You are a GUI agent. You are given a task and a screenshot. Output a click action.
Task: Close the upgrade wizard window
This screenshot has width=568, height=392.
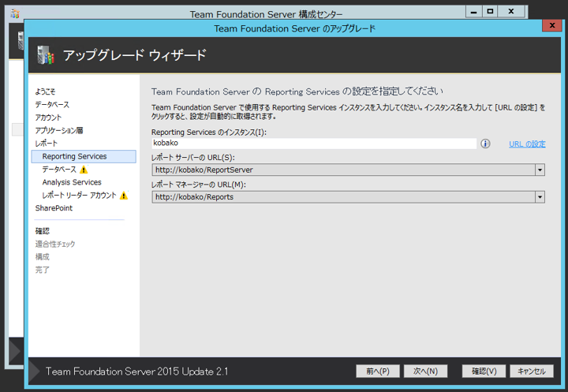tap(552, 25)
